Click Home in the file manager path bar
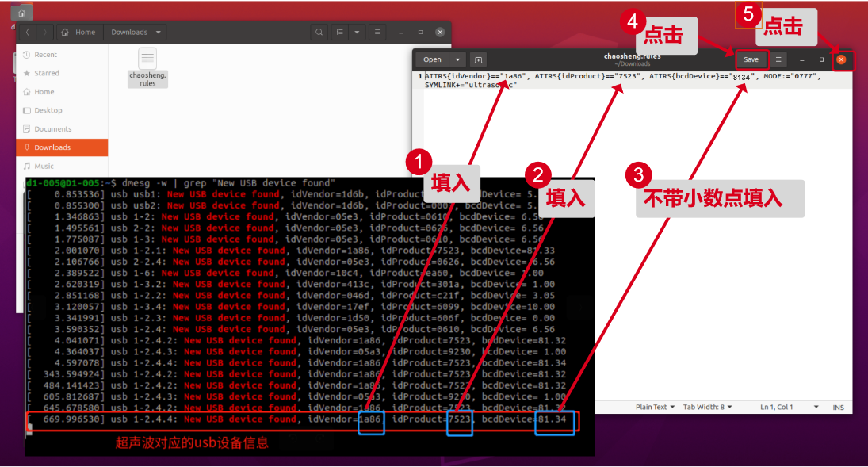Viewport: 868px width, 467px height. point(79,33)
